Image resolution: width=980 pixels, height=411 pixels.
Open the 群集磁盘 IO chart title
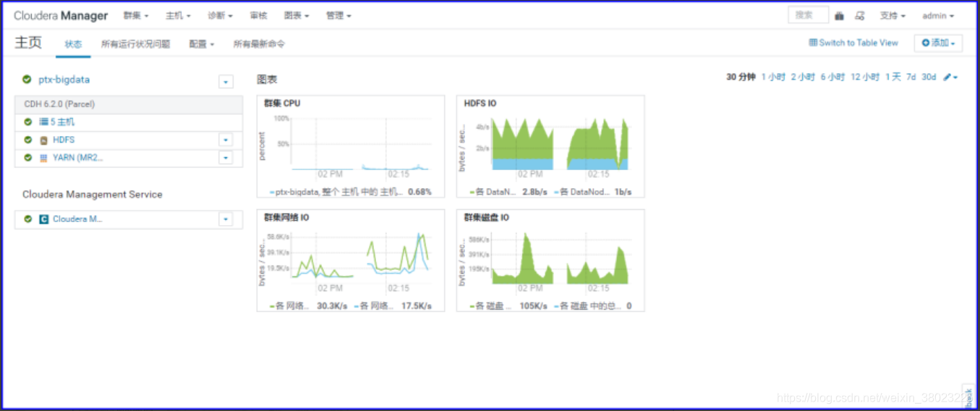(486, 218)
